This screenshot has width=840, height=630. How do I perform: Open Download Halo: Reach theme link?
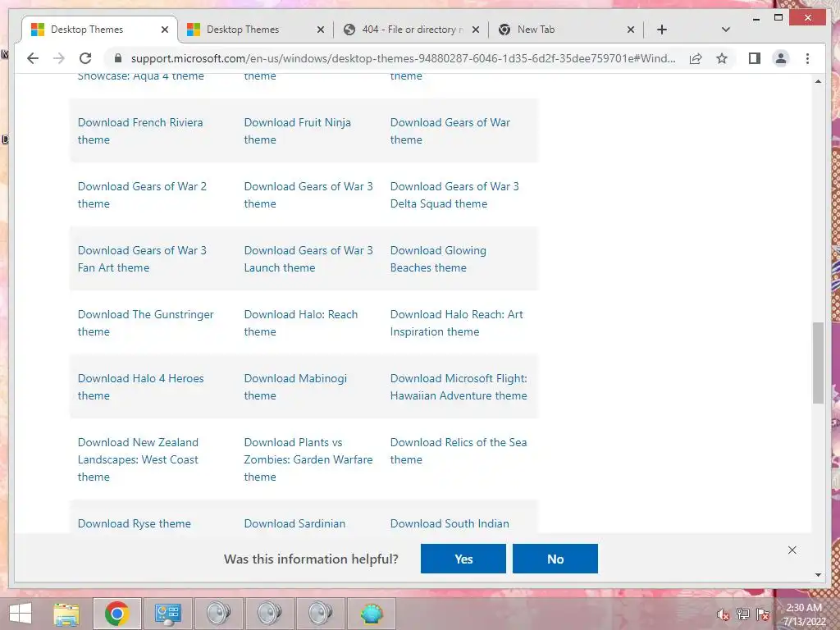pyautogui.click(x=301, y=323)
